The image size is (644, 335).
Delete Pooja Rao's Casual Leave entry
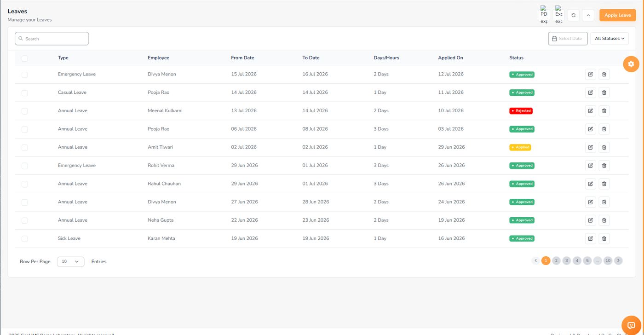[x=604, y=92]
